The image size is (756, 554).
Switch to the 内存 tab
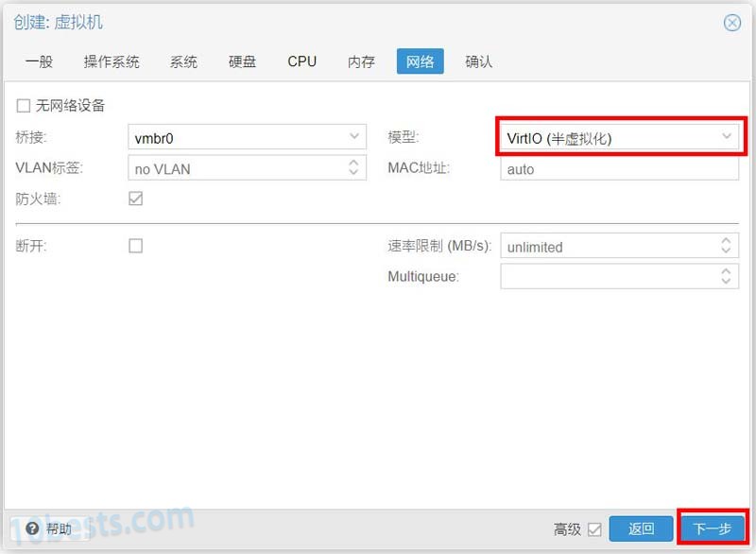[361, 61]
